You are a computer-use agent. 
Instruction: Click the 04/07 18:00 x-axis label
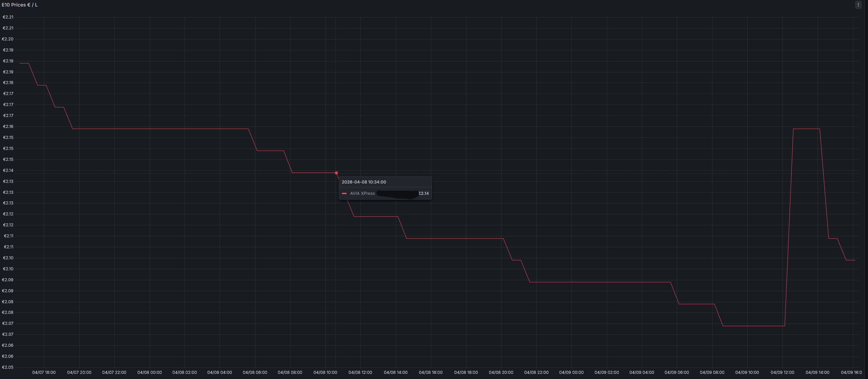(x=44, y=372)
